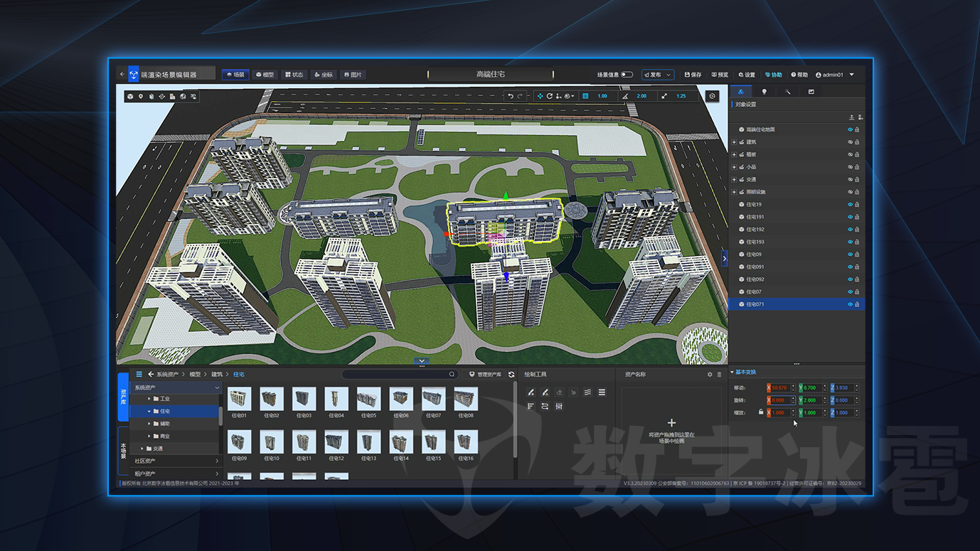The image size is (980, 551).
Task: Click the trash icon in 资产名称 panel
Action: [x=719, y=375]
